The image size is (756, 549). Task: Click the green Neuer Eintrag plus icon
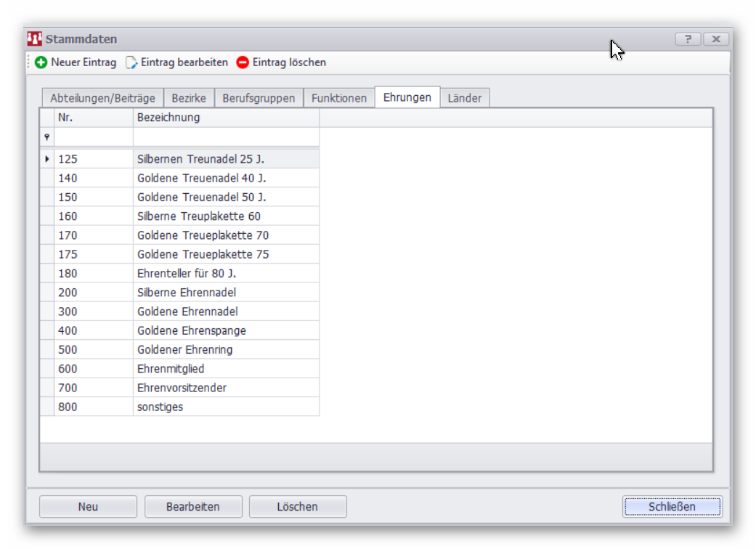click(41, 62)
